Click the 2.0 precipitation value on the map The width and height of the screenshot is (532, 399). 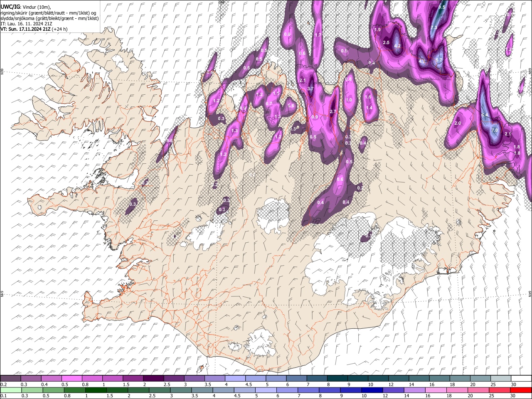(x=458, y=123)
